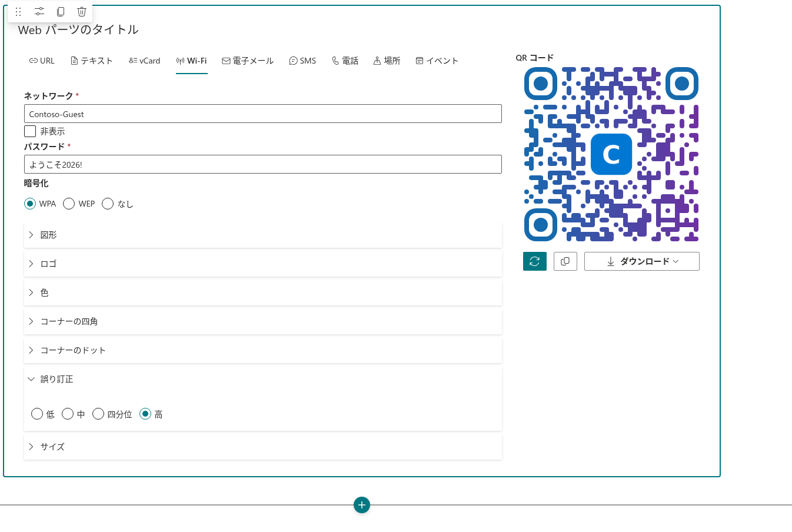Open web part edit properties icon

click(x=39, y=12)
